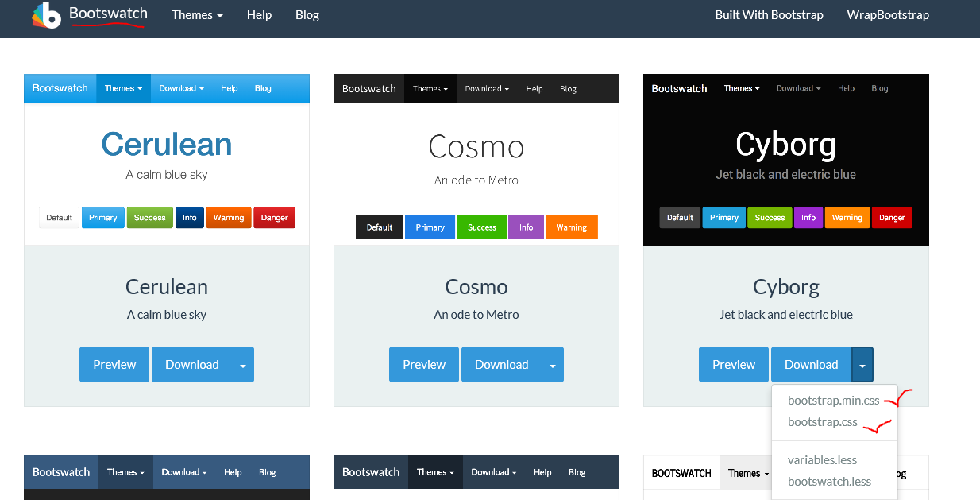Screen dimensions: 980x500
Task: Click Cyborg preview's gray Default swatch
Action: 681,218
